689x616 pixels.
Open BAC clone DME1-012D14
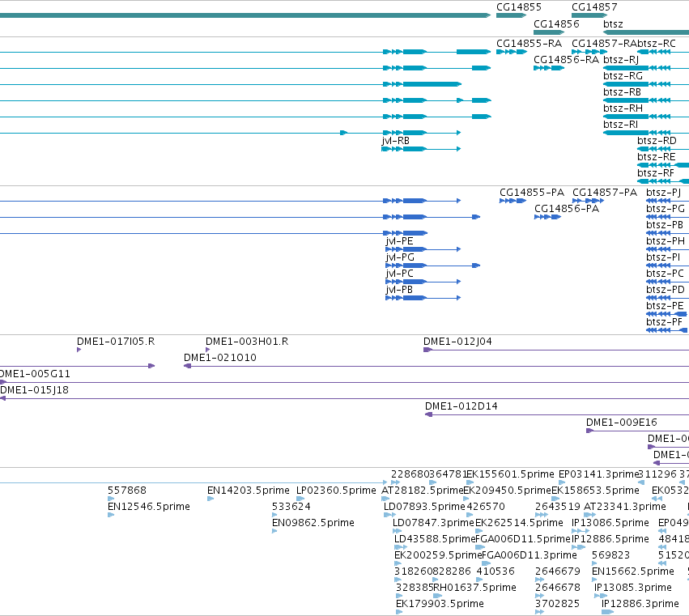click(x=461, y=406)
